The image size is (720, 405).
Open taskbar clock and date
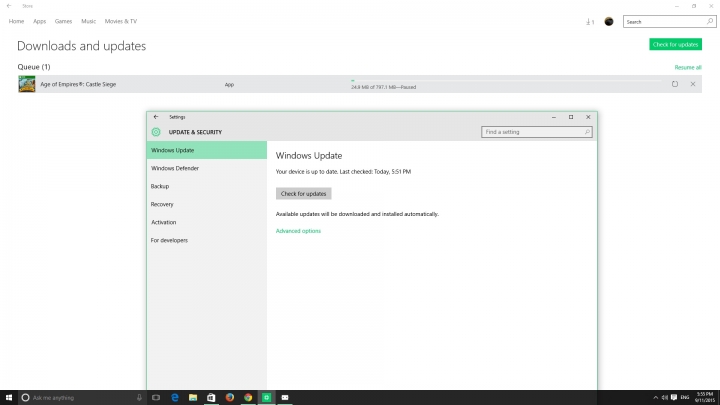tap(705, 397)
